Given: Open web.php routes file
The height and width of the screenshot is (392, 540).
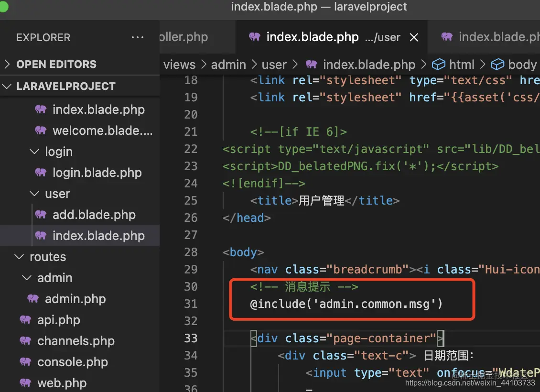Looking at the screenshot, I should (x=62, y=383).
